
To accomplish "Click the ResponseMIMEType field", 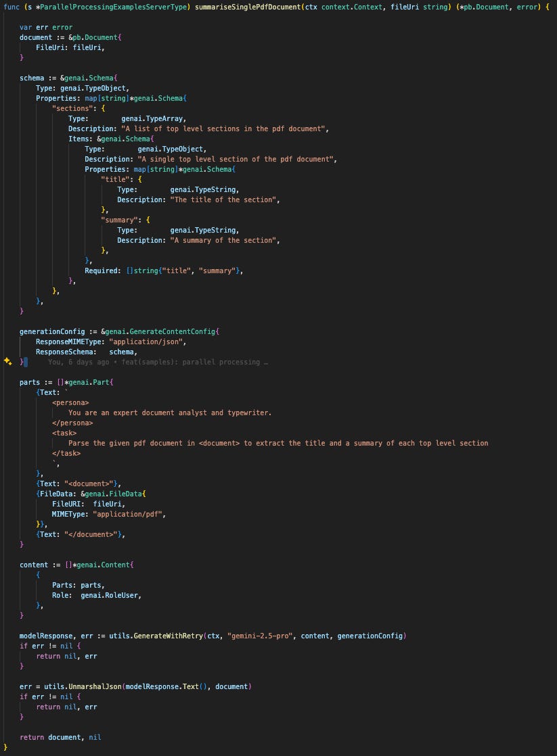I will click(70, 342).
